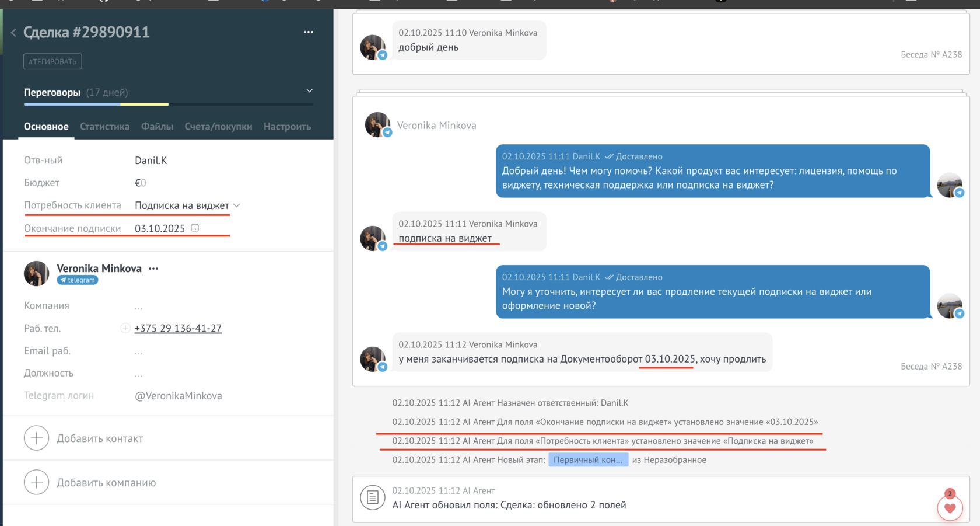Click the pipeline stage progress bar
Viewport: 980px width, 526px height.
[168, 104]
